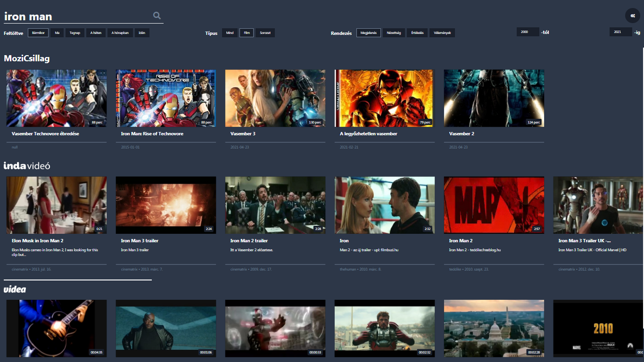
Task: Open the settings gear icon
Action: click(633, 16)
